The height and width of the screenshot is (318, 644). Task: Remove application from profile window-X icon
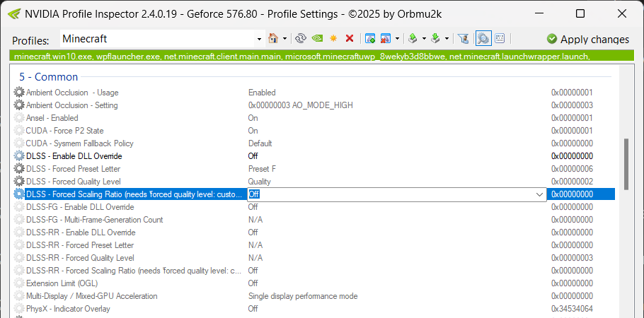click(386, 39)
